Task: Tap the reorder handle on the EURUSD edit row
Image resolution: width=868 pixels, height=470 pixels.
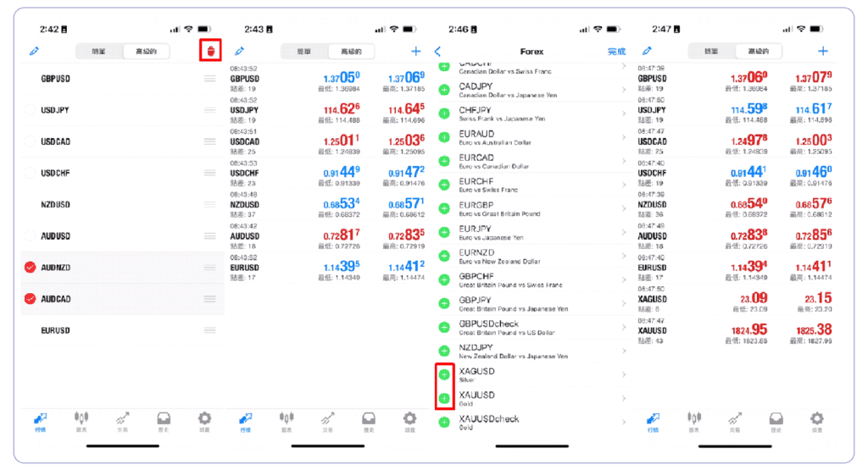Action: [209, 330]
